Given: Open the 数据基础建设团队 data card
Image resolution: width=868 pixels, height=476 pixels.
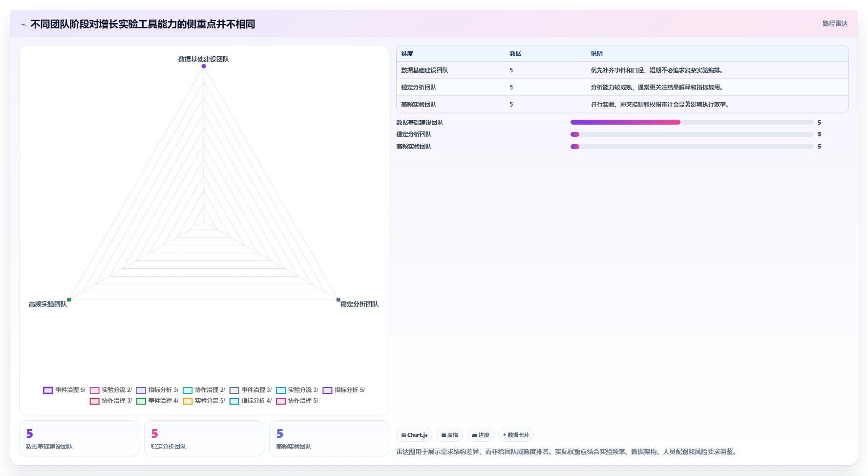Looking at the screenshot, I should pyautogui.click(x=79, y=438).
